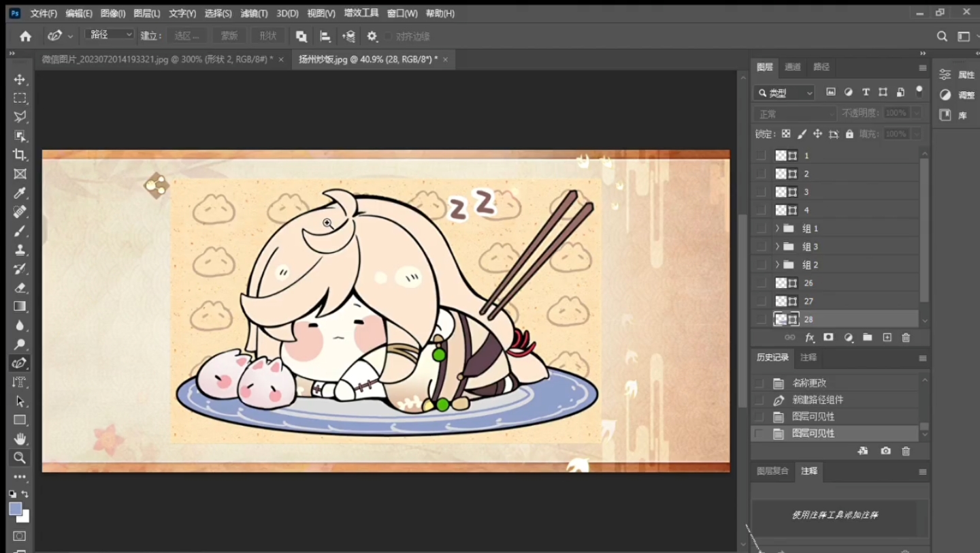
Task: Expand group 组 3
Action: click(777, 247)
